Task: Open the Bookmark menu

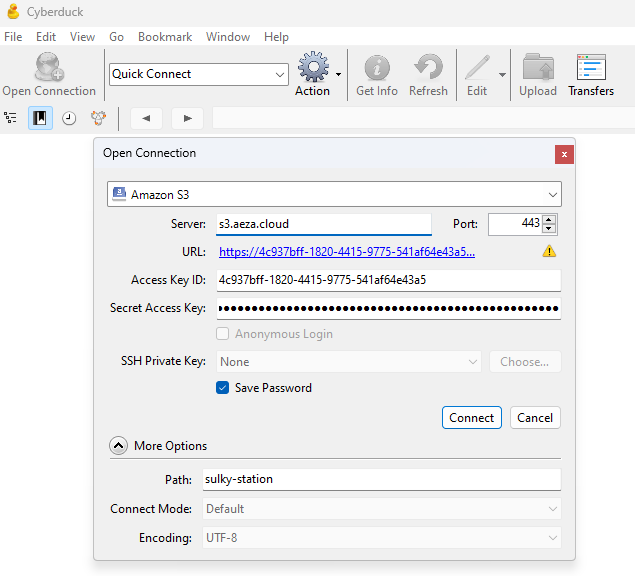Action: (165, 37)
